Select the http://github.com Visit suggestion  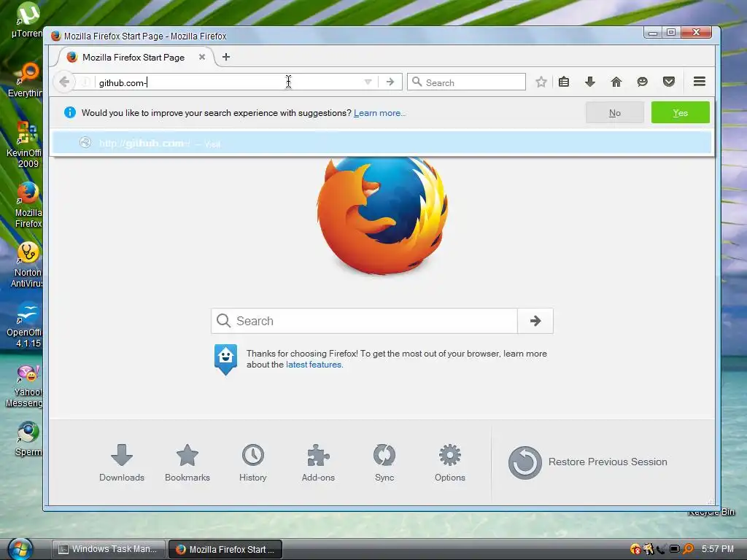coord(382,143)
